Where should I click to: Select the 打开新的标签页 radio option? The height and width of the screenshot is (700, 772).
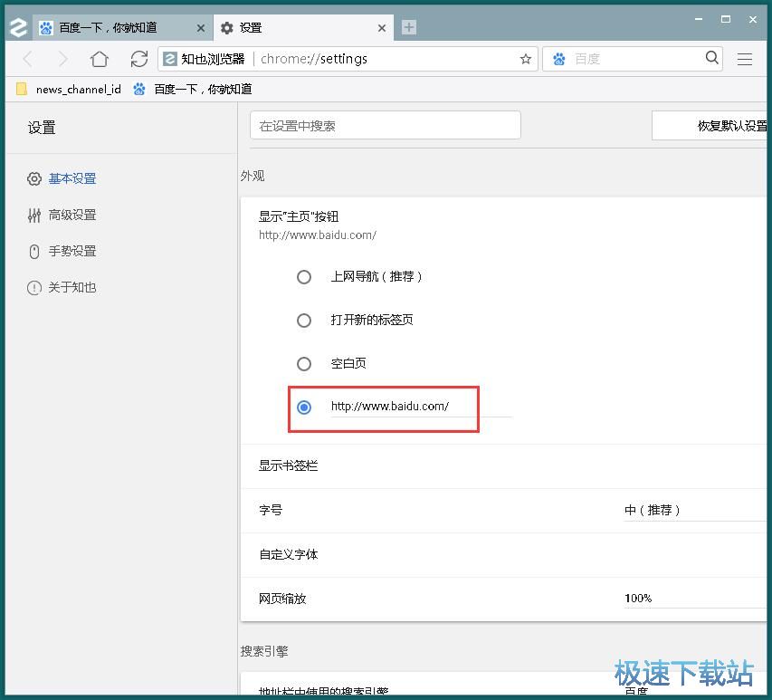tap(304, 321)
